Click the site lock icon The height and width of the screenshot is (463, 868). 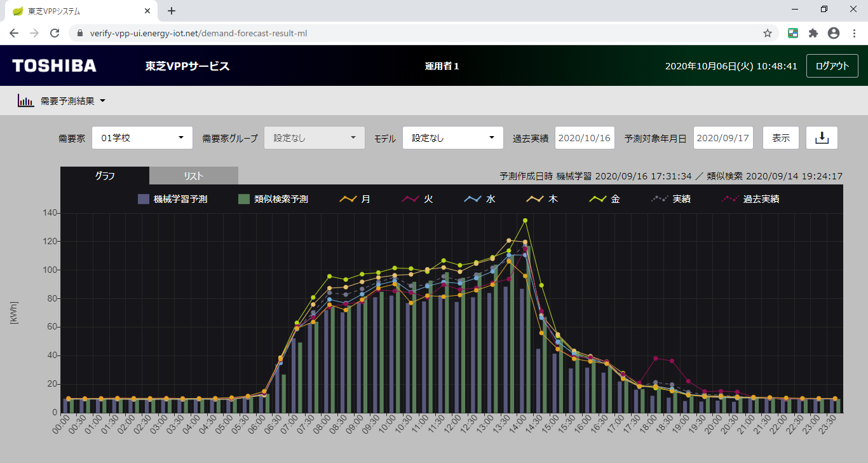[x=80, y=33]
